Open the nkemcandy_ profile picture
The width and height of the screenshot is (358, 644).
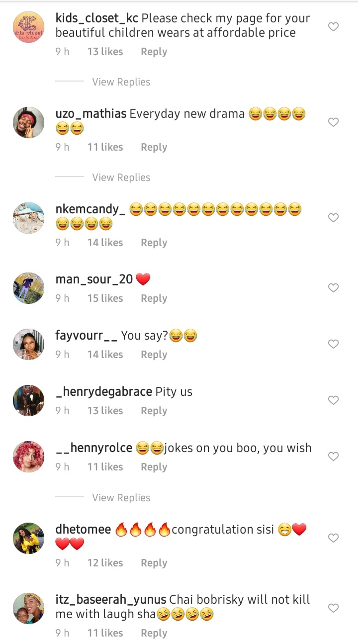pyautogui.click(x=28, y=218)
